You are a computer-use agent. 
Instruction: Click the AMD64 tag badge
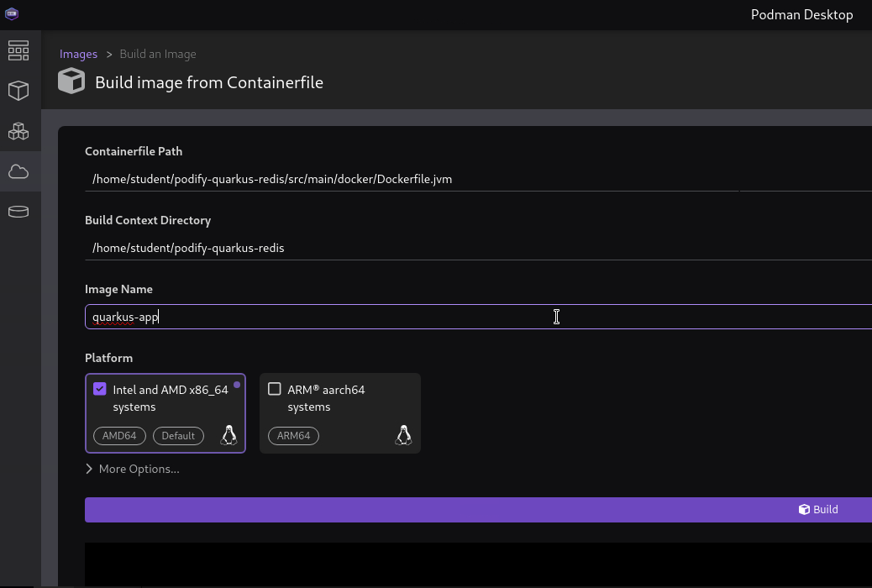click(119, 436)
